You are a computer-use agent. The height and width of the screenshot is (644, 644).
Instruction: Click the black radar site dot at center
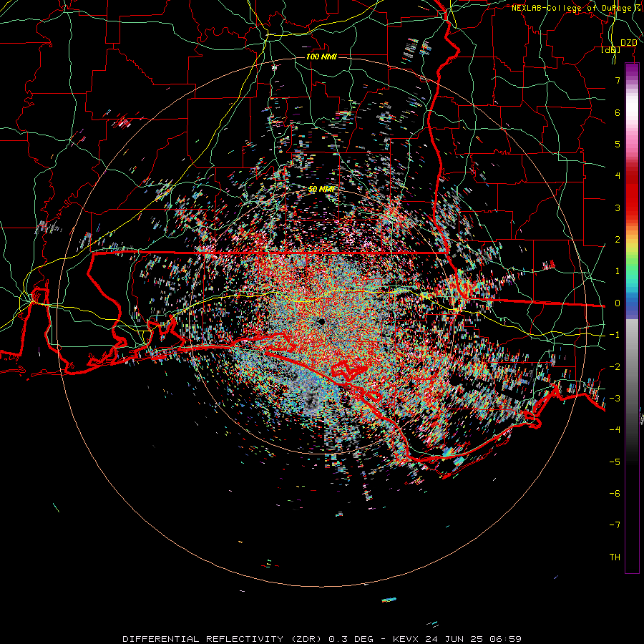[321, 321]
